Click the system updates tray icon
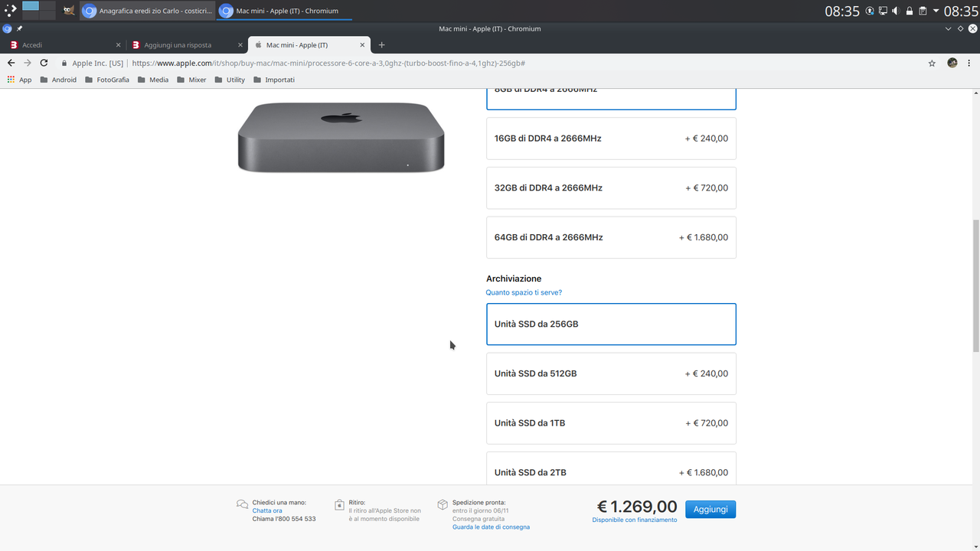The height and width of the screenshot is (551, 980). click(x=870, y=11)
